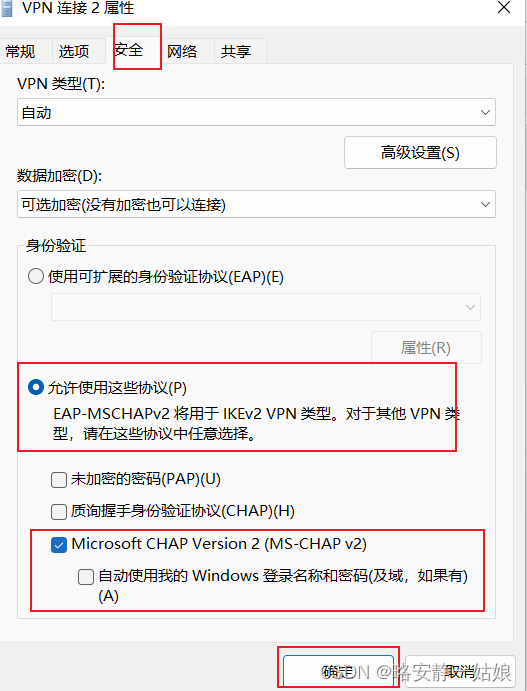Close the VPN 连接 2 属性 dialog
This screenshot has width=527, height=691.
[x=504, y=7]
